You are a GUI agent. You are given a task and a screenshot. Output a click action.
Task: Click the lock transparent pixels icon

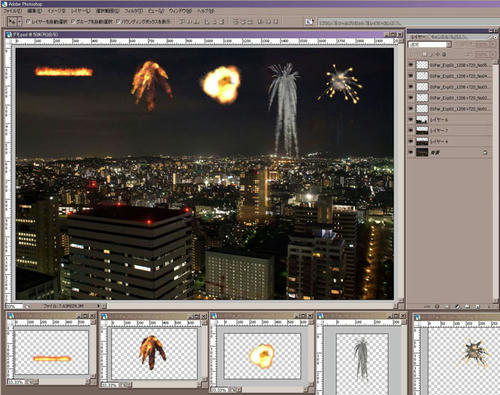click(x=424, y=54)
